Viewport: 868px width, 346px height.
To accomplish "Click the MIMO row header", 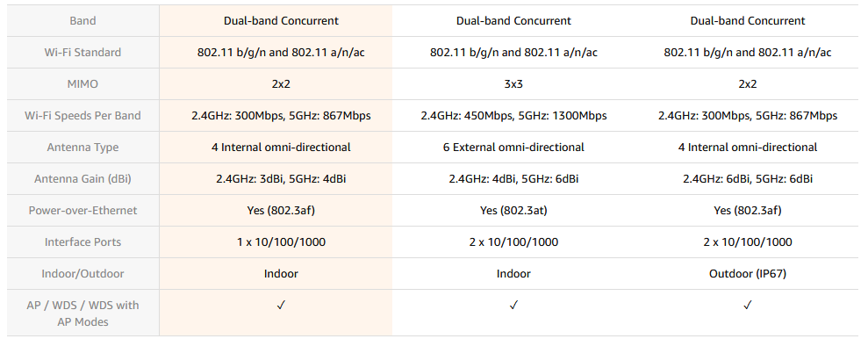I will (x=83, y=84).
